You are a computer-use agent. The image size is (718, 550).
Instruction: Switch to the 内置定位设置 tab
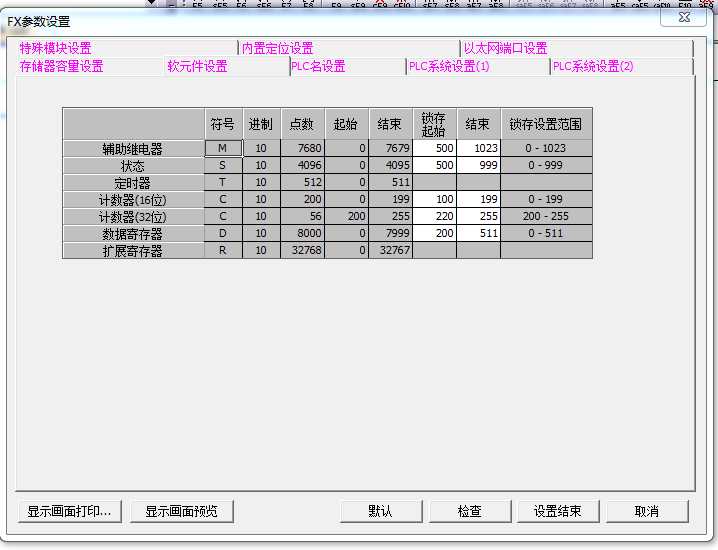tap(277, 48)
